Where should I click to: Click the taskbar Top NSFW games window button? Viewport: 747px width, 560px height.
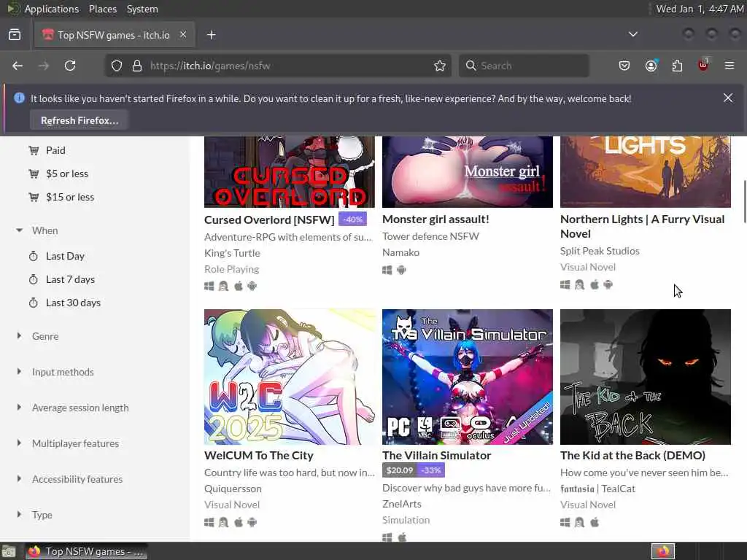pyautogui.click(x=86, y=551)
